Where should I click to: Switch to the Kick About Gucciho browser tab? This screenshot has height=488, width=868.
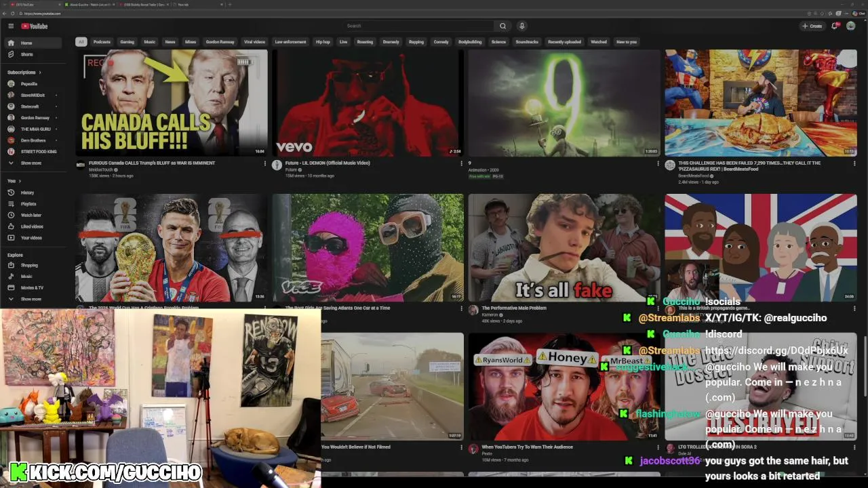tap(88, 4)
